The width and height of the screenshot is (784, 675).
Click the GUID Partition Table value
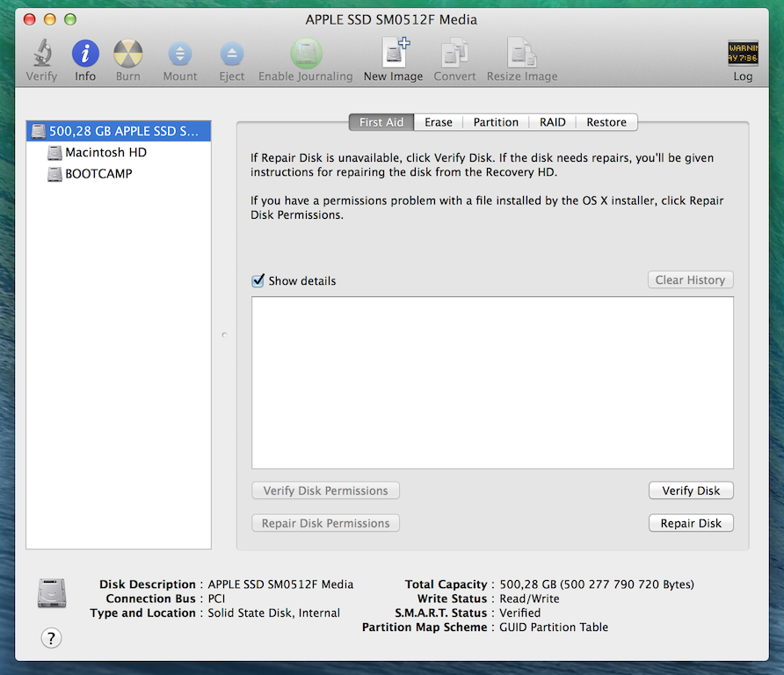pos(554,627)
